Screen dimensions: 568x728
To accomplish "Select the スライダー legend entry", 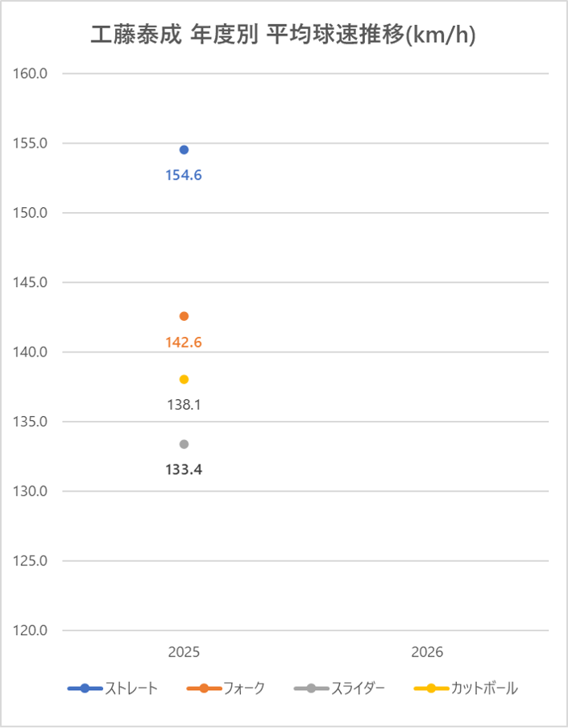I will tap(339, 688).
